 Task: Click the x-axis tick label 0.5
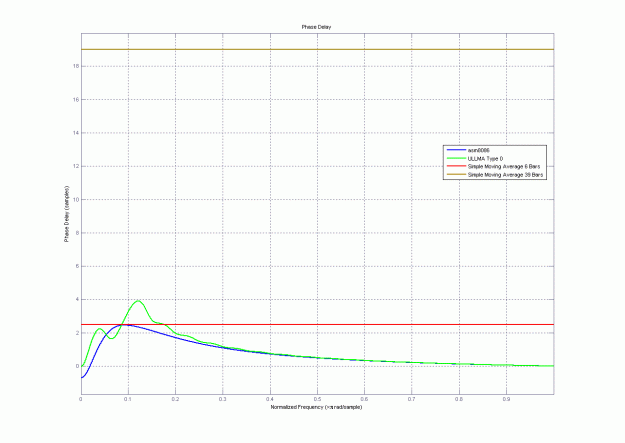tap(317, 399)
